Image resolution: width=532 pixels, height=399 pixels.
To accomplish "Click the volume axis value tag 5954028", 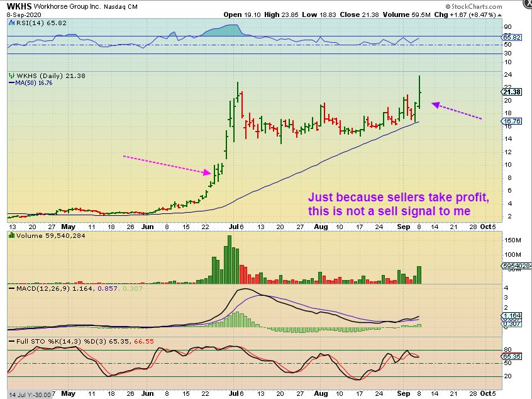I will coord(517,266).
